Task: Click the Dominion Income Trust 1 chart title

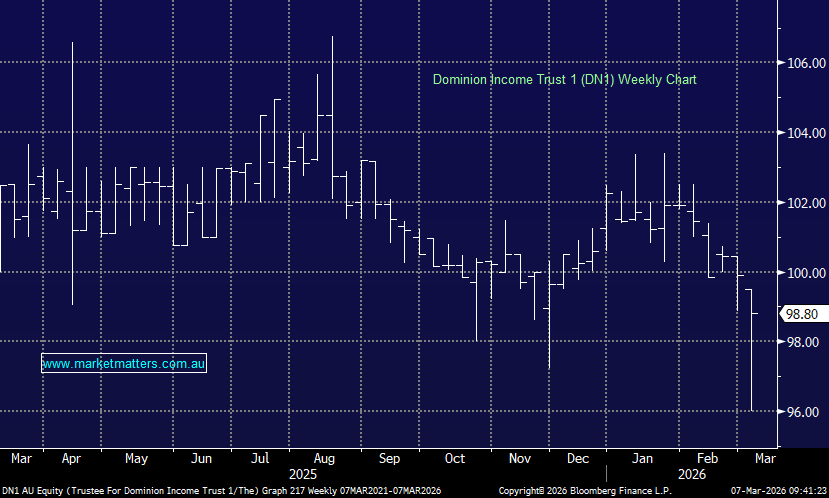Action: click(x=564, y=79)
